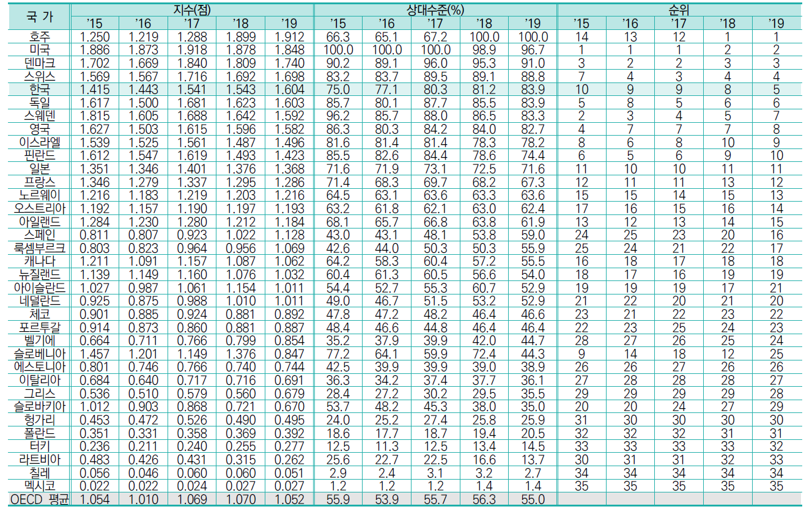
Task: Click the 덴마크 row label
Action: (40, 62)
